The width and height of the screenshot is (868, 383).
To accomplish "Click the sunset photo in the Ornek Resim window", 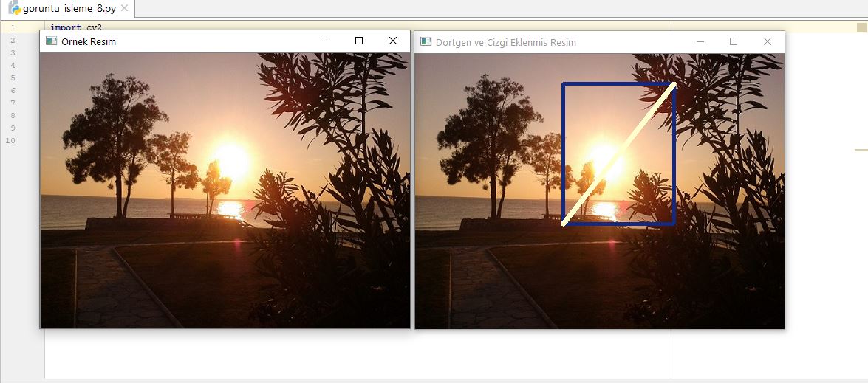I will [x=225, y=190].
